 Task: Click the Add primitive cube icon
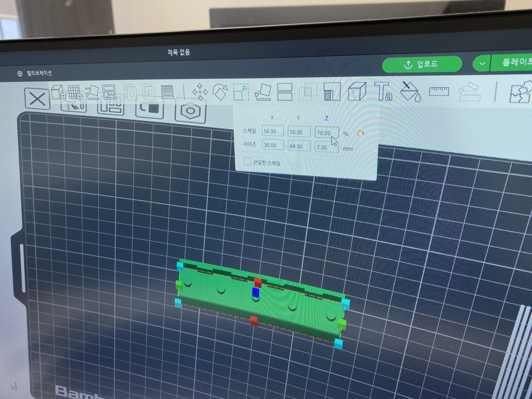coord(58,92)
